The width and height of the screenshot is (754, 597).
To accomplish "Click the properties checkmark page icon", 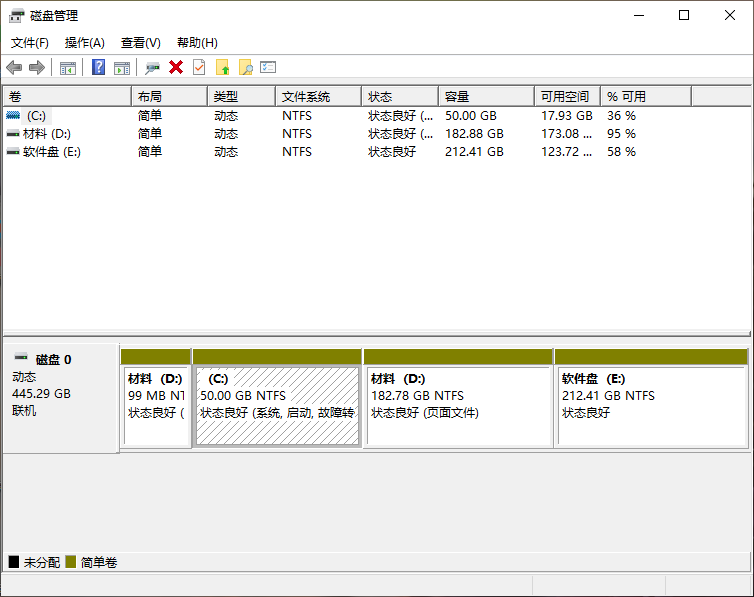I will tap(199, 67).
